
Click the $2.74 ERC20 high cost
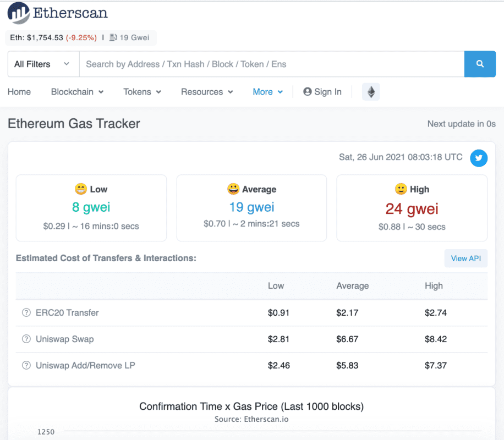[436, 313]
